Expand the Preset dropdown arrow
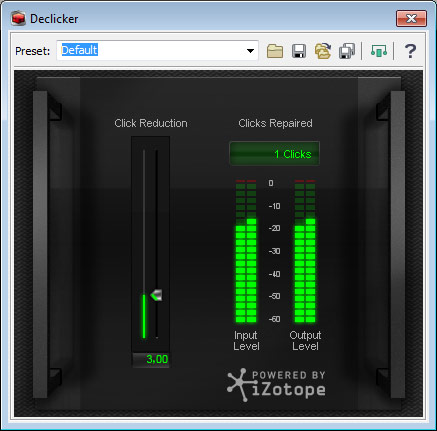 pyautogui.click(x=250, y=51)
